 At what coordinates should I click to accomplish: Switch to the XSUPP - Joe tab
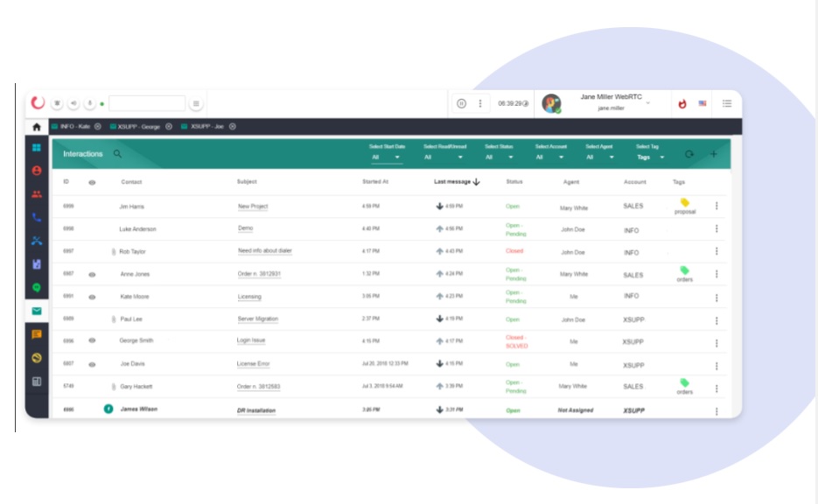click(x=202, y=127)
